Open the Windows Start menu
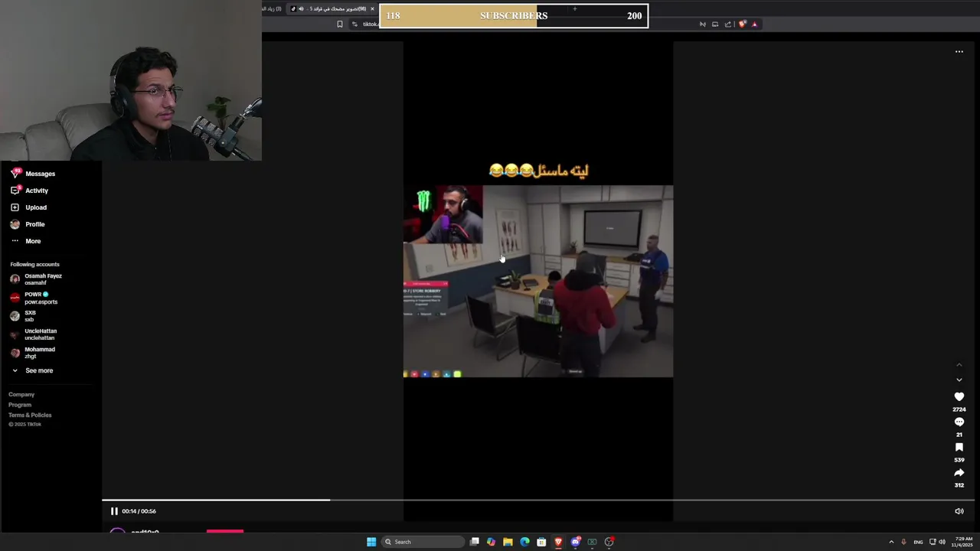 point(371,542)
